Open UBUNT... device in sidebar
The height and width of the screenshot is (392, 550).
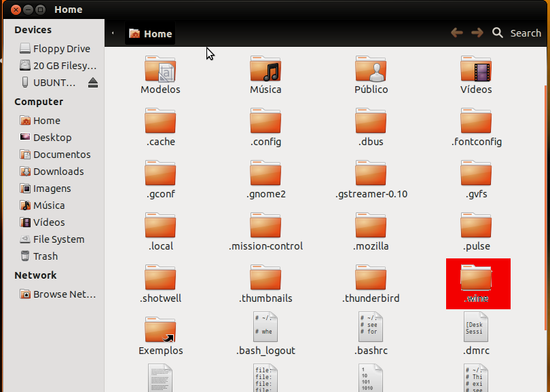click(x=48, y=83)
